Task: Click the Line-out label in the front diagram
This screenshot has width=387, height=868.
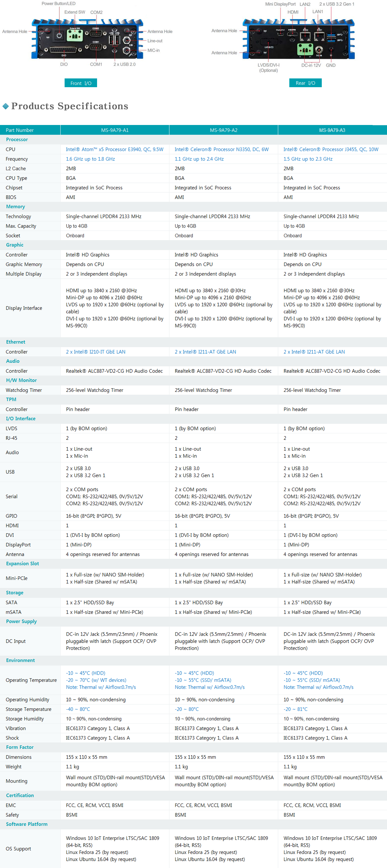Action: 155,41
